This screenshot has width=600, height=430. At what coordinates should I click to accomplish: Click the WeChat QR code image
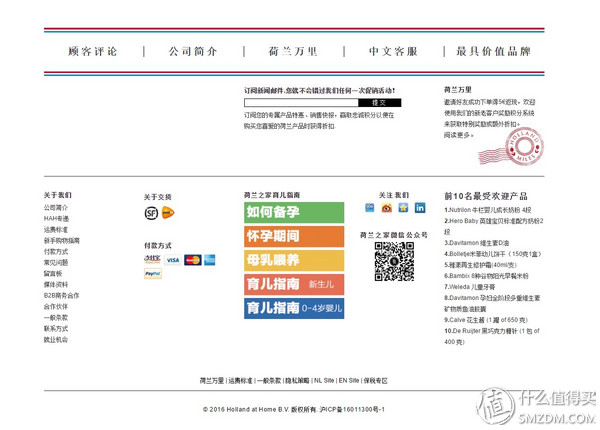coord(394,262)
